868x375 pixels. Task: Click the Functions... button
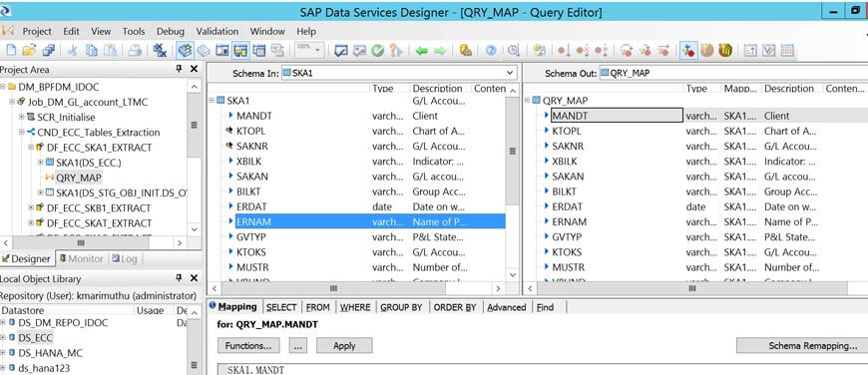pos(248,346)
